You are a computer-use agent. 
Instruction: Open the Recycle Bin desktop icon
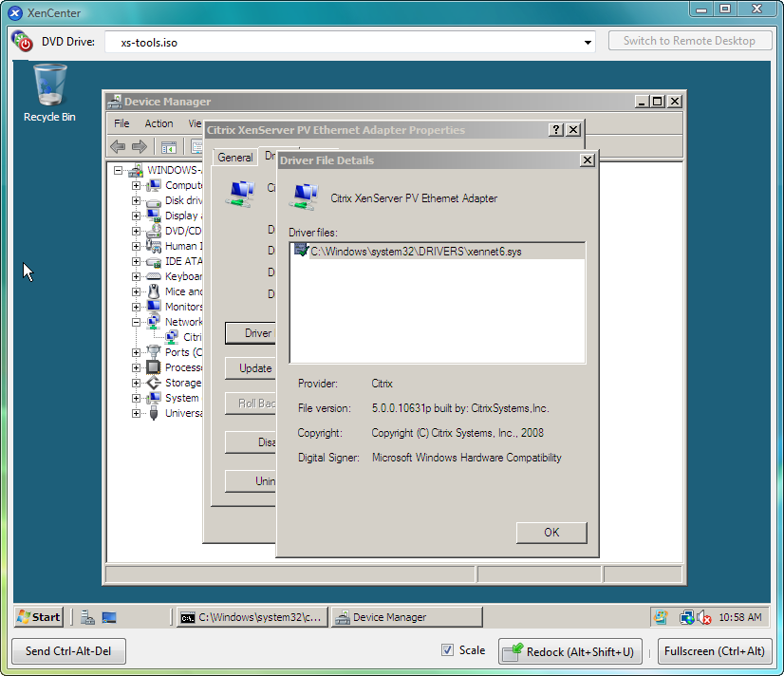(49, 92)
